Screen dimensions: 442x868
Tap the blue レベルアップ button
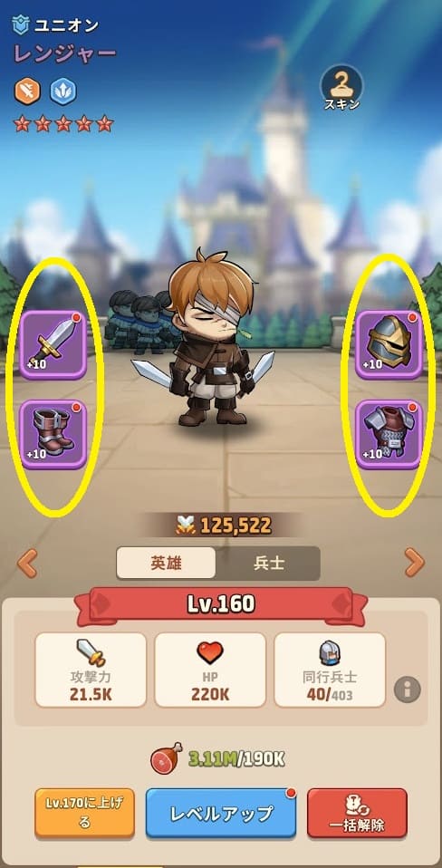click(x=221, y=814)
